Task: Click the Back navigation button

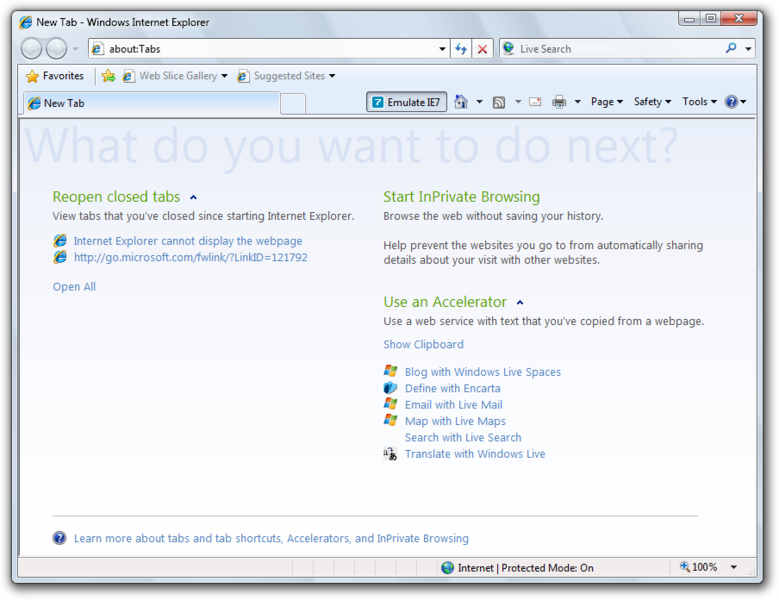Action: [31, 49]
